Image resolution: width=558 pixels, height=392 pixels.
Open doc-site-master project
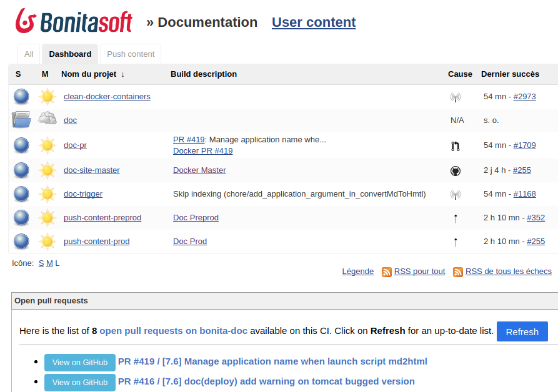91,170
